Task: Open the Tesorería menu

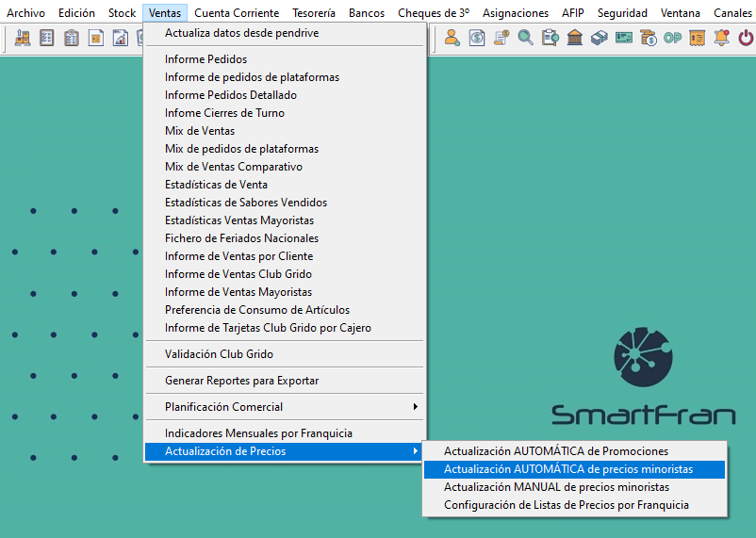Action: pyautogui.click(x=314, y=13)
